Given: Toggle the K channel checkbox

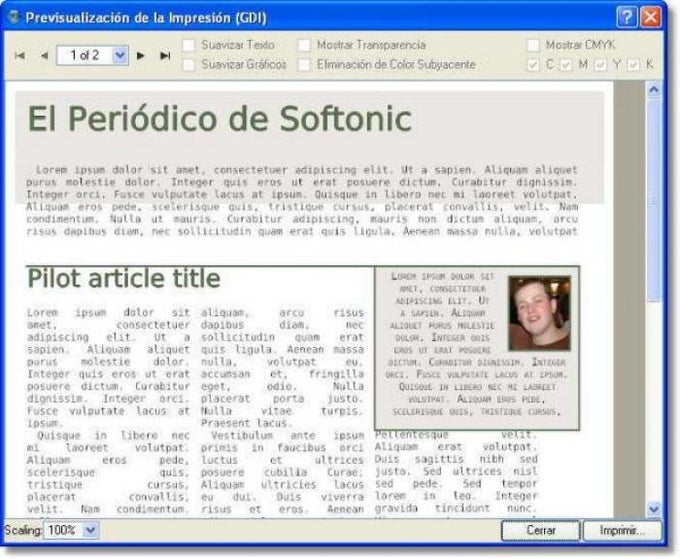Looking at the screenshot, I should (634, 65).
